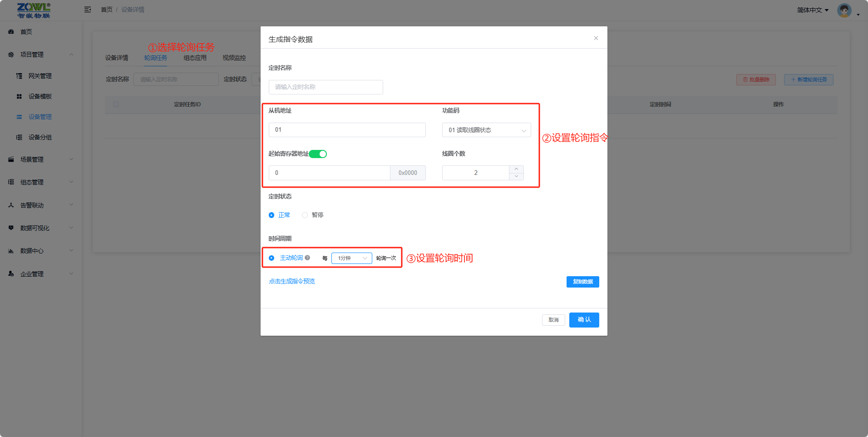Viewport: 868px width, 437px height.
Task: Open the 功能码 dropdown
Action: click(486, 130)
